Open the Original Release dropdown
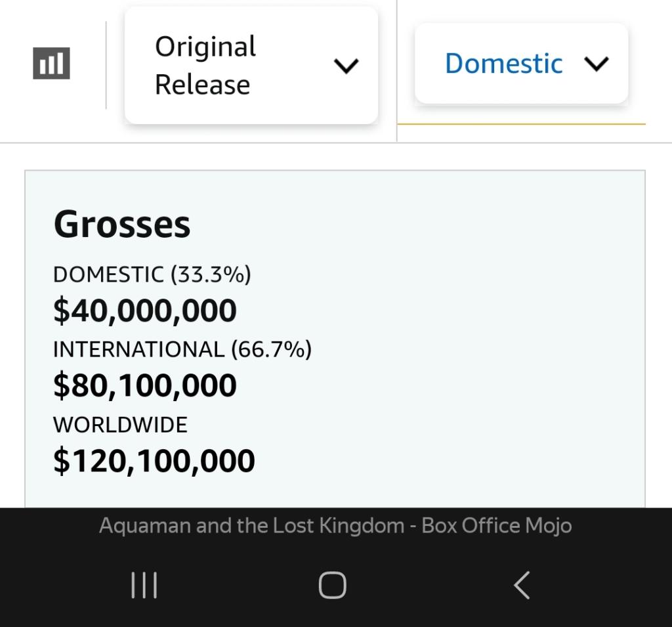Viewport: 672px width, 627px height. click(x=251, y=65)
